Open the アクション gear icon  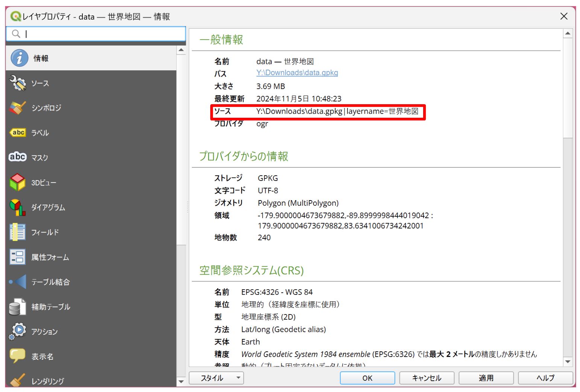18,331
